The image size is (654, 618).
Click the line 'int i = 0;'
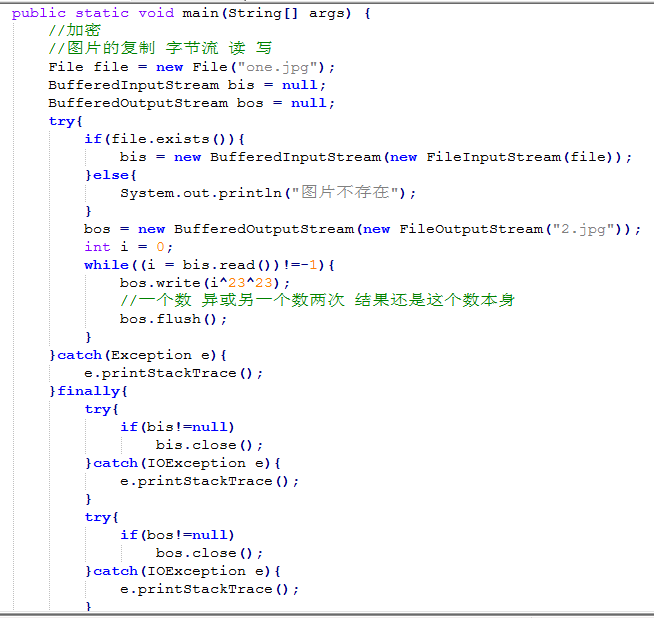click(128, 247)
